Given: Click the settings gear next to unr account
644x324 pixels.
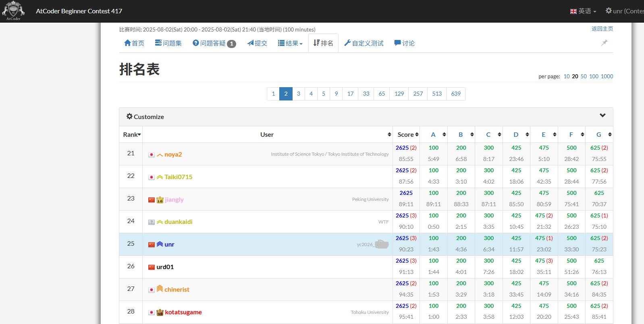Looking at the screenshot, I should pyautogui.click(x=609, y=11).
